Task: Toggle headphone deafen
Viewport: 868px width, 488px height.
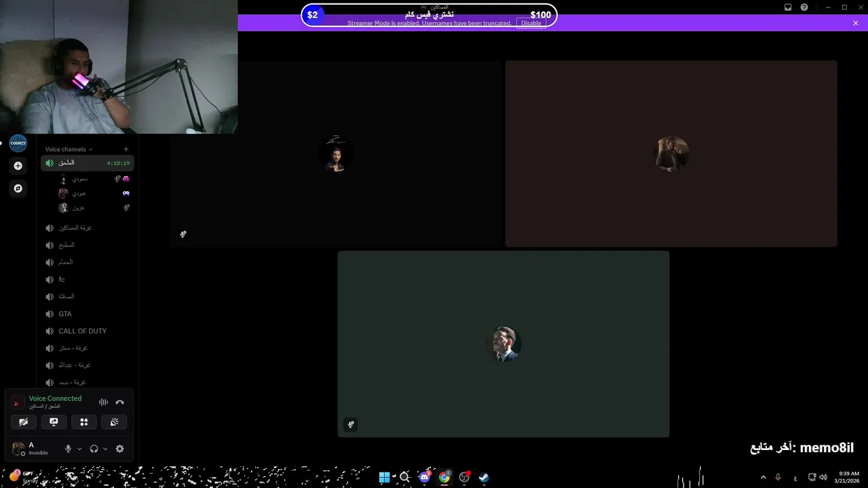Action: pos(94,449)
